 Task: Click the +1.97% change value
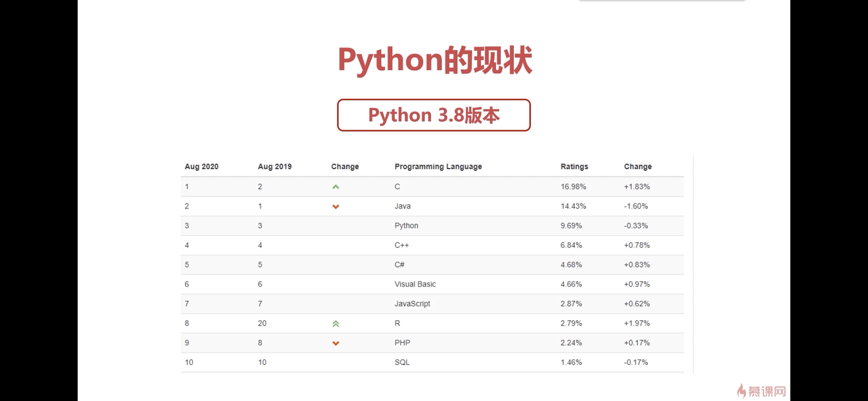click(x=637, y=323)
